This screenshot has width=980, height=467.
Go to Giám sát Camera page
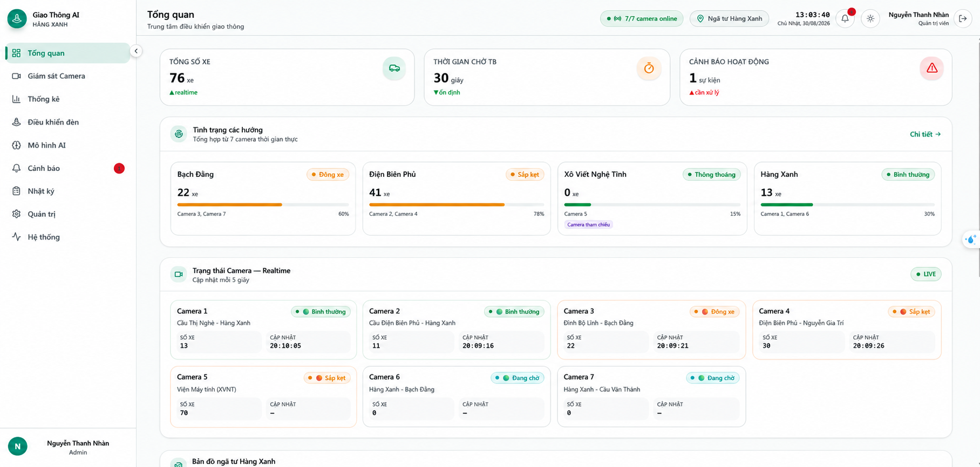pos(67,76)
